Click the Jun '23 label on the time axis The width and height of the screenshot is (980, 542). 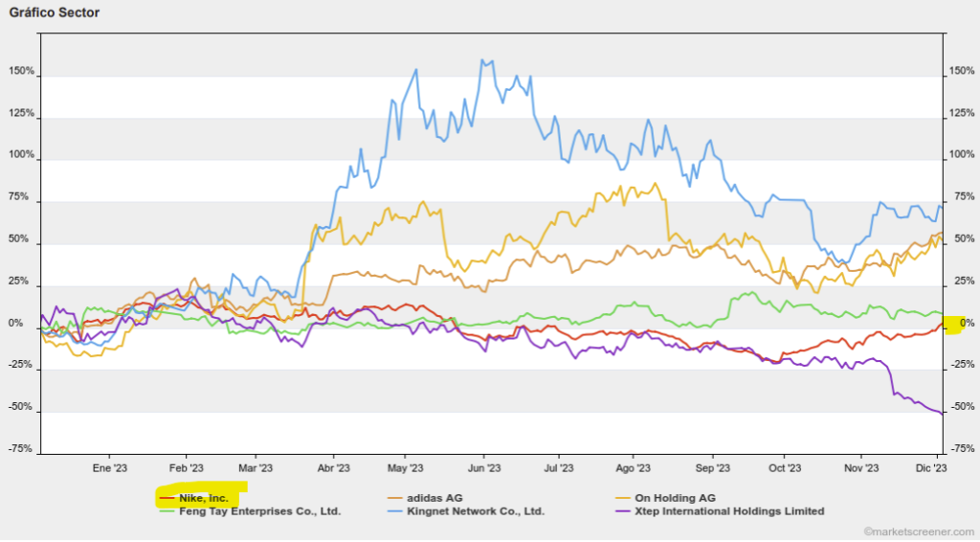click(483, 468)
